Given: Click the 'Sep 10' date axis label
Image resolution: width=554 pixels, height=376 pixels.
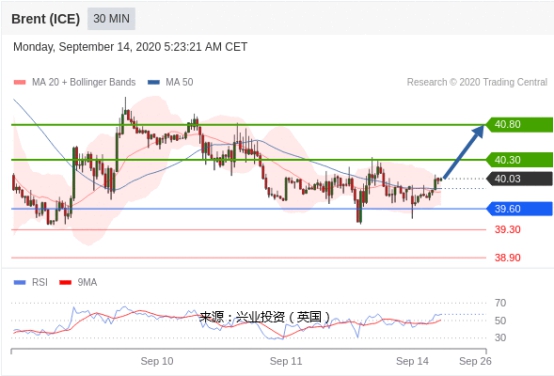Looking at the screenshot, I should (157, 361).
